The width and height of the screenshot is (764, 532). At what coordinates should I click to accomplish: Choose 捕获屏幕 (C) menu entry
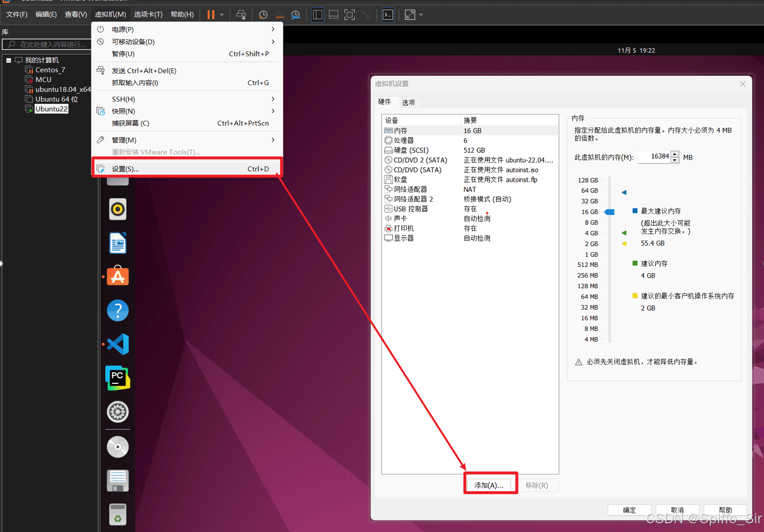pyautogui.click(x=187, y=123)
